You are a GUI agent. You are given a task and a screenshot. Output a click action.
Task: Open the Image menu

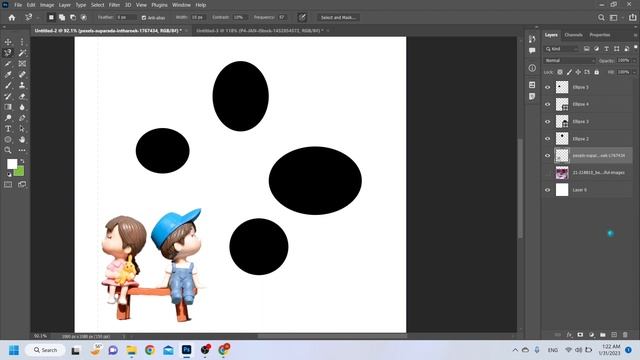click(x=47, y=5)
